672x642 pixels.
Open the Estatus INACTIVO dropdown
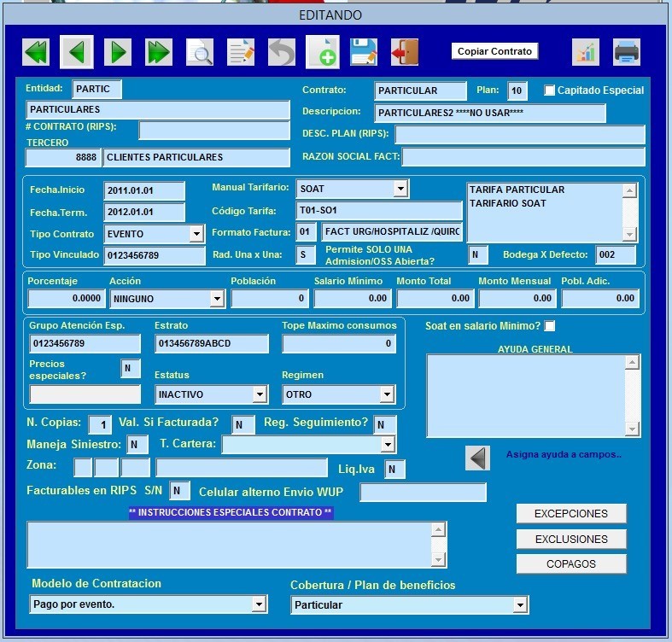pyautogui.click(x=260, y=394)
